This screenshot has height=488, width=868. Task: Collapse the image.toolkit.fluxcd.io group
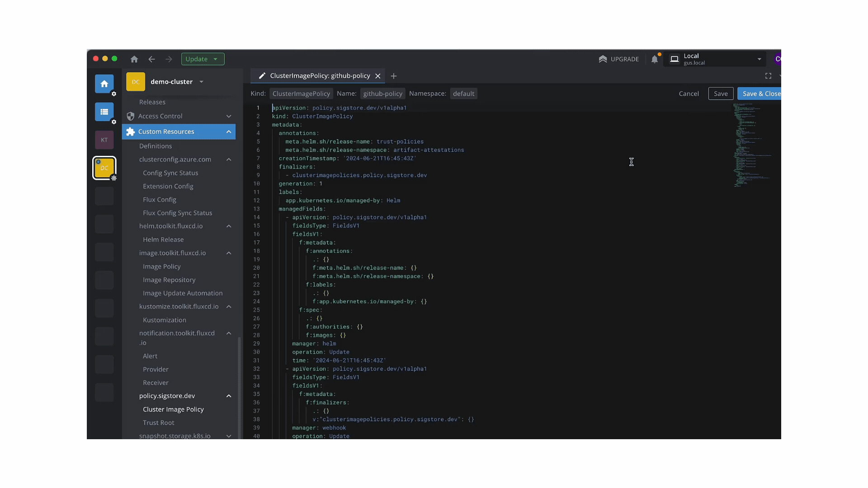point(229,253)
